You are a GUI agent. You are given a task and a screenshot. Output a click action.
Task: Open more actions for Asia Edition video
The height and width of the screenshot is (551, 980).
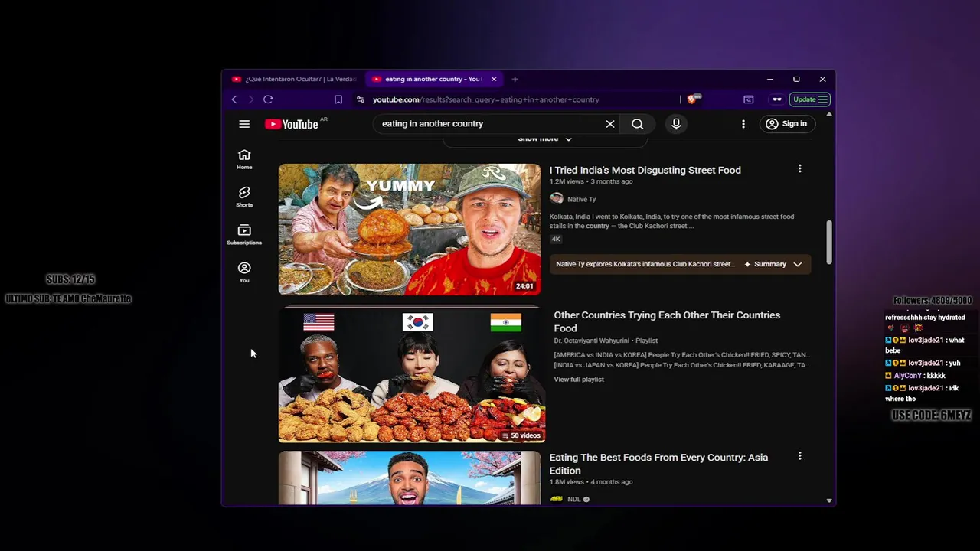tap(800, 456)
